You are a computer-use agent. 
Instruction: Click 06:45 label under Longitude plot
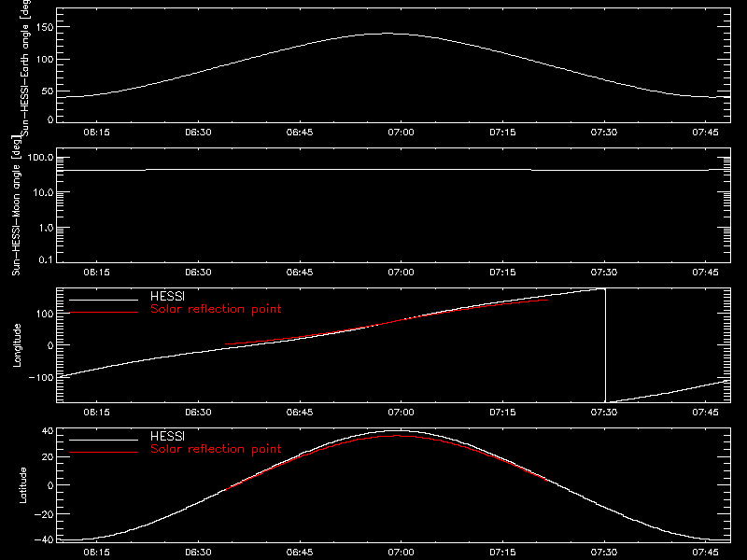coord(300,413)
